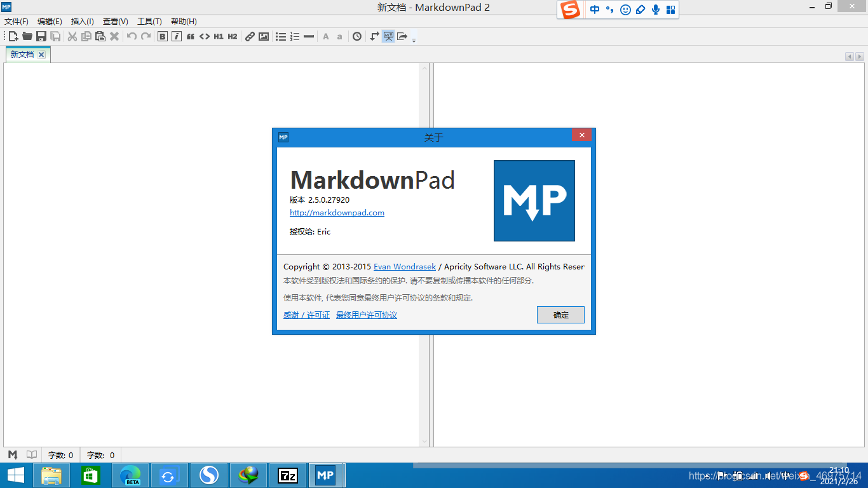Image resolution: width=868 pixels, height=488 pixels.
Task: Close the 新文档 tab with its X
Action: pos(41,55)
